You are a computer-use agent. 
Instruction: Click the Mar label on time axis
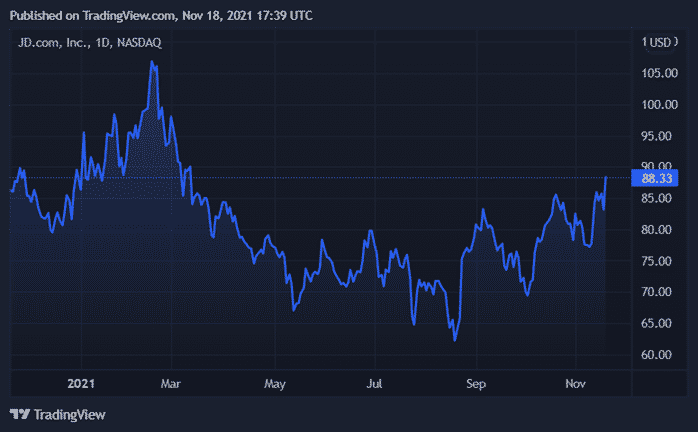click(170, 383)
